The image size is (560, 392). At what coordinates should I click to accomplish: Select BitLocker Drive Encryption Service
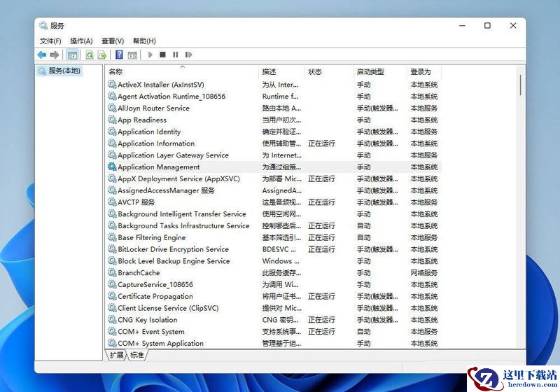tap(273, 249)
